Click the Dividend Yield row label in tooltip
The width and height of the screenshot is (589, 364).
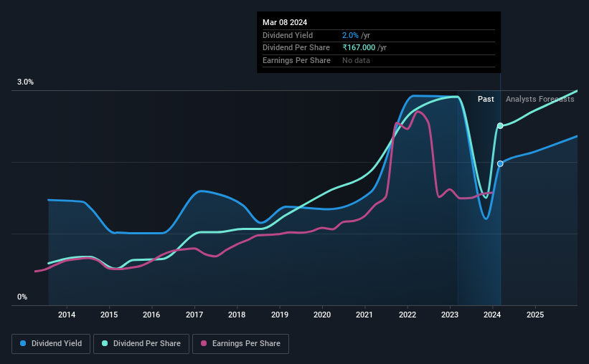[288, 35]
